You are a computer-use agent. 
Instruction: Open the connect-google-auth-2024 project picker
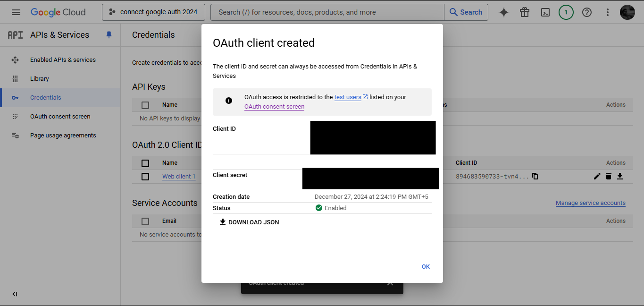point(153,12)
